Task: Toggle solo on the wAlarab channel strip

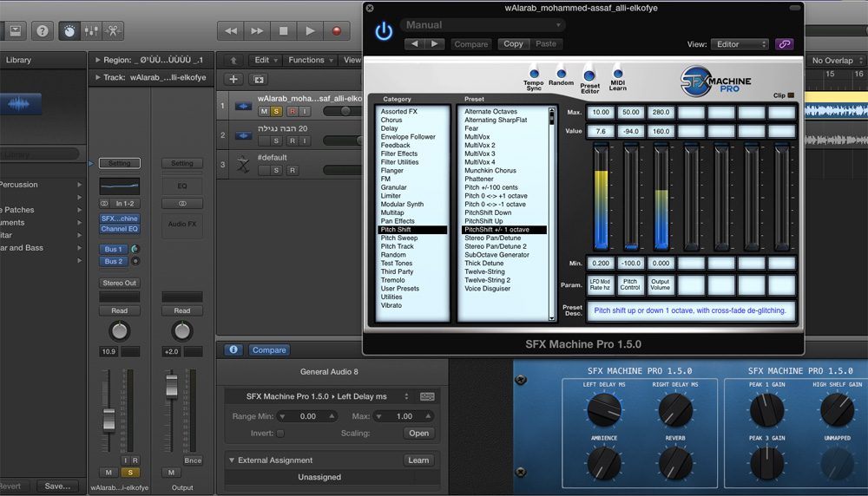Action: coord(130,473)
